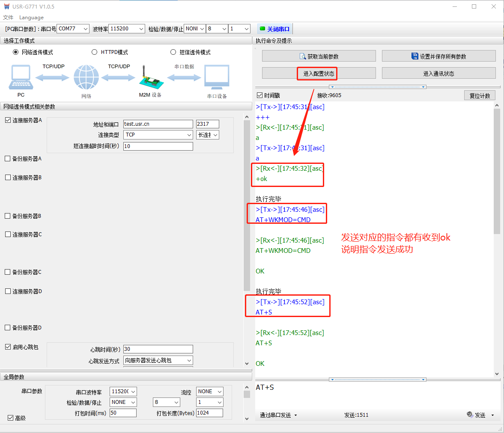504x433 pixels.
Task: Click the M2M device module icon
Action: pos(149,77)
